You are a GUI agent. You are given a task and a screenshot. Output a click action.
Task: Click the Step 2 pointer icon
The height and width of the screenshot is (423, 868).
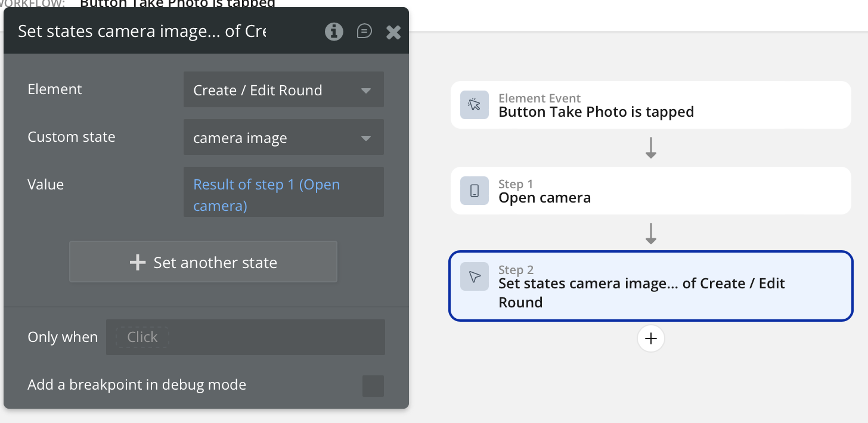pos(475,277)
